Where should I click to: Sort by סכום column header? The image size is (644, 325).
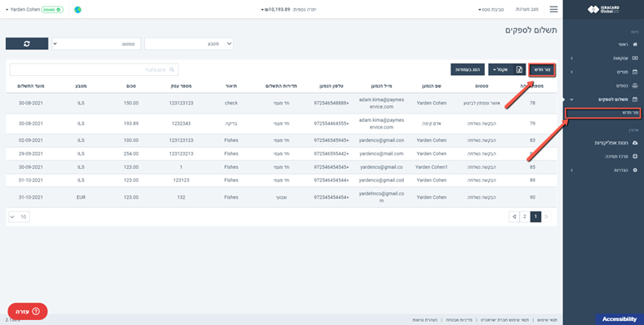(x=131, y=86)
